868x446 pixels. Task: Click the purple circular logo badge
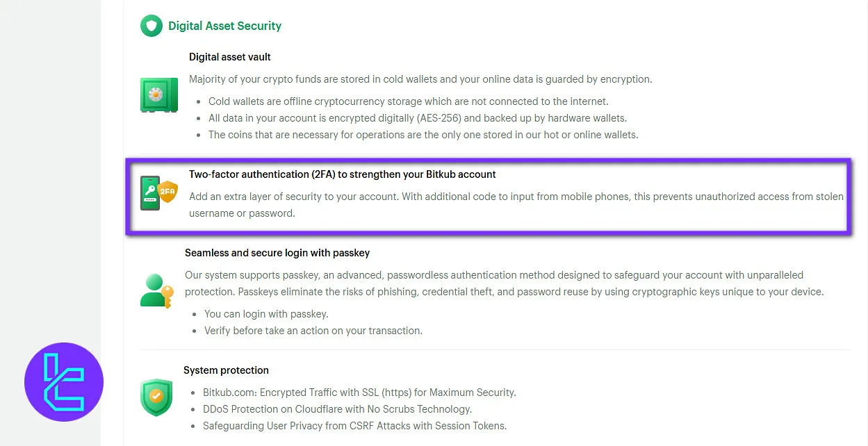tap(64, 382)
